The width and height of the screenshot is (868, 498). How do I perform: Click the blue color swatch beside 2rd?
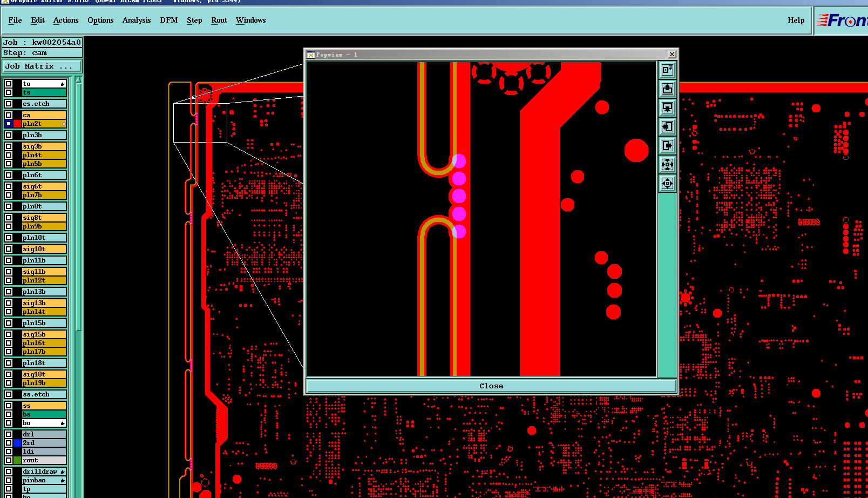(x=17, y=443)
